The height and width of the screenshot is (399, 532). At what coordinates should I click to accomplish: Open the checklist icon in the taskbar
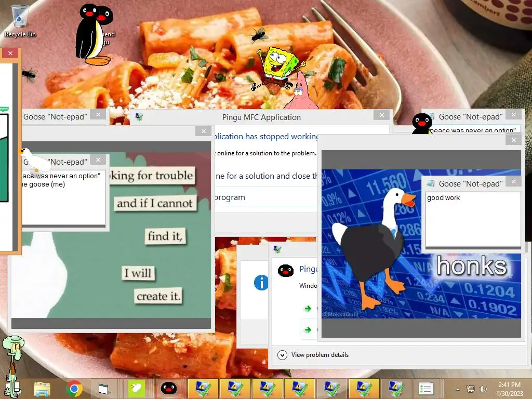point(426,389)
